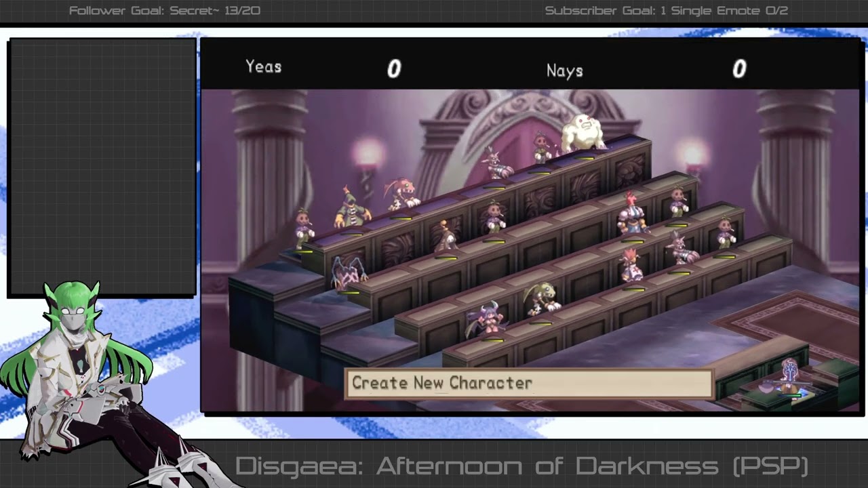
Task: Select the character standing at the podium
Action: pos(789,374)
